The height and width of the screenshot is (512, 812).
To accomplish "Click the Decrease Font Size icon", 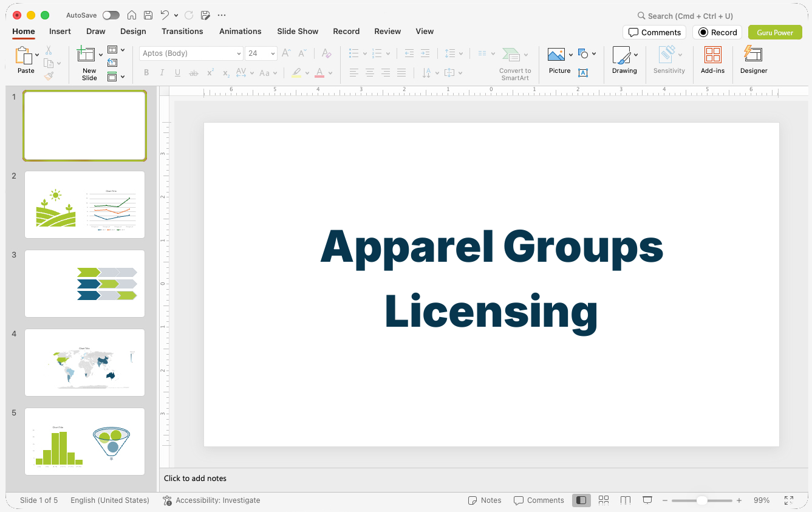I will 302,53.
